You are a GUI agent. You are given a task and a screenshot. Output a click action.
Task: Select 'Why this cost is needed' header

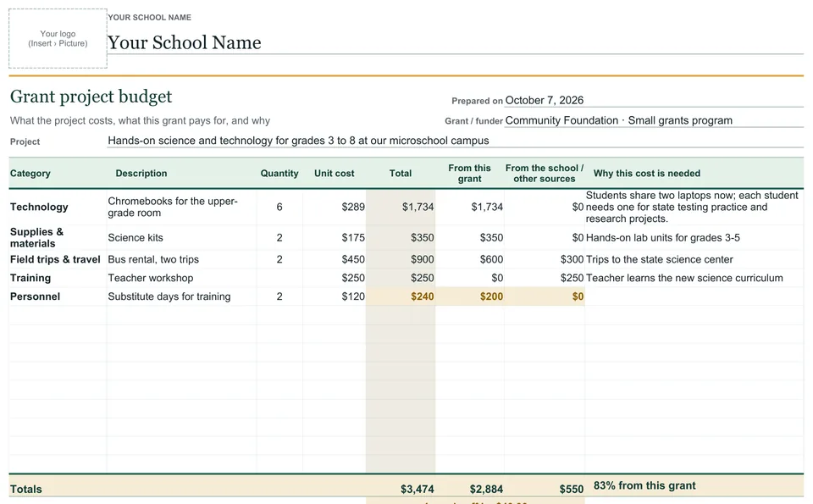click(646, 173)
